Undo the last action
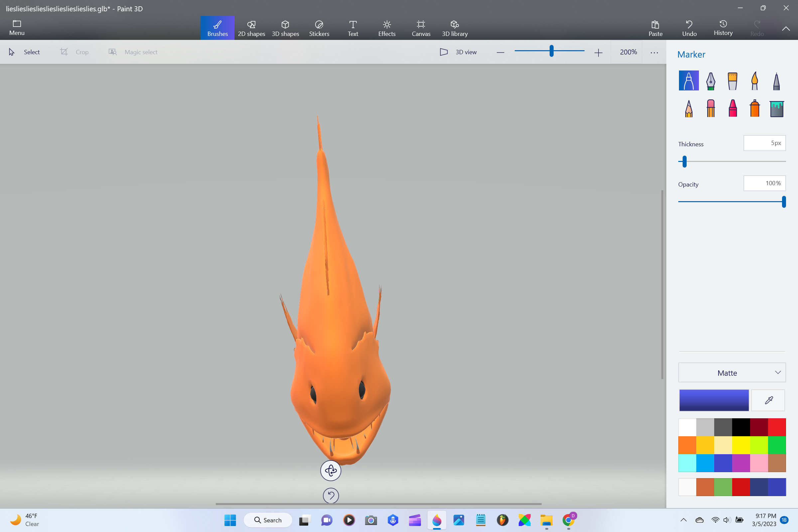 coord(689,28)
